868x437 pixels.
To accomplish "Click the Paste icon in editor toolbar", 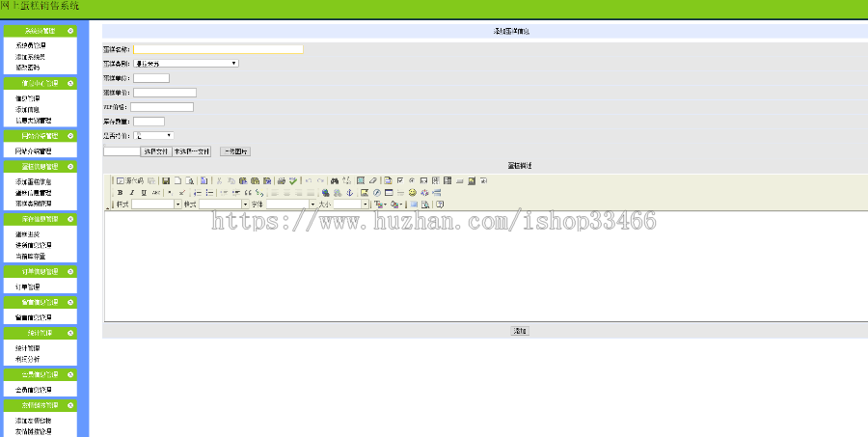I will 243,180.
